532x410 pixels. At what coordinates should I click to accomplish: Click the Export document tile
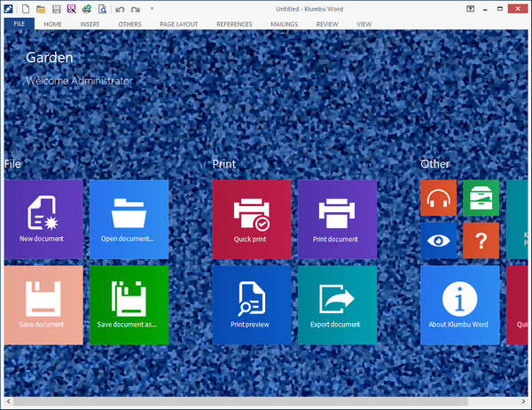click(336, 305)
